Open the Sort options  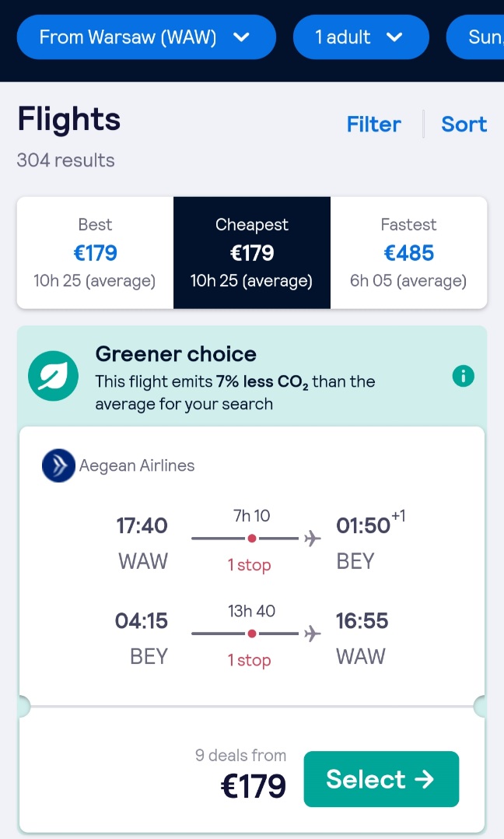[x=464, y=125]
